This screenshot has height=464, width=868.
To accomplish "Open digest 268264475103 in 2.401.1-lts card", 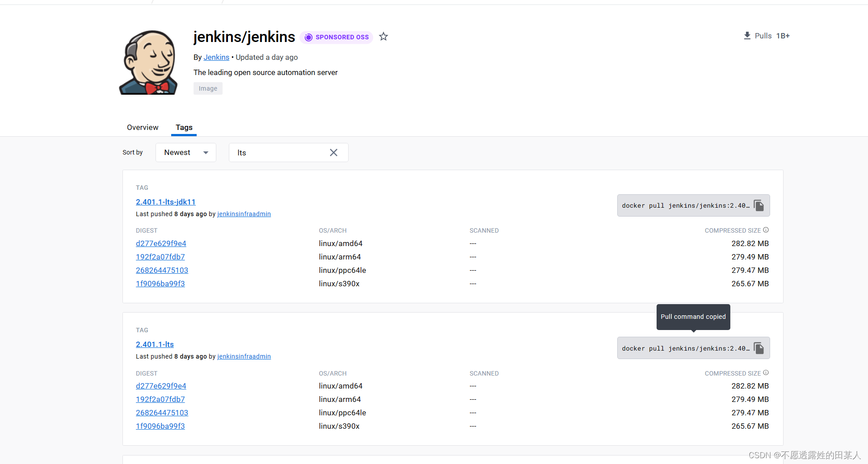I will pyautogui.click(x=162, y=413).
